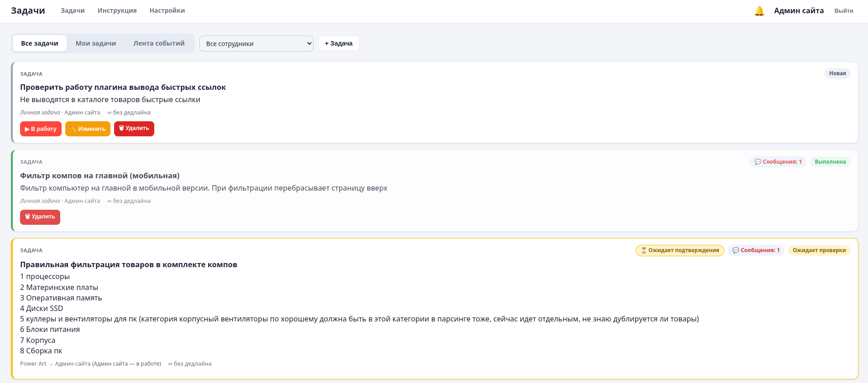Open the Инструкция menu item

point(117,10)
